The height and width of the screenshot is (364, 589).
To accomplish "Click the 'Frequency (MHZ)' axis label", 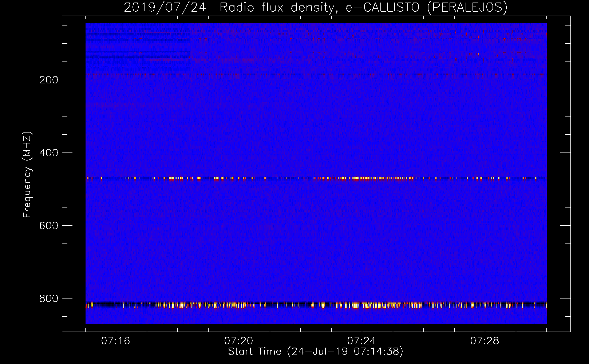I will [27, 174].
